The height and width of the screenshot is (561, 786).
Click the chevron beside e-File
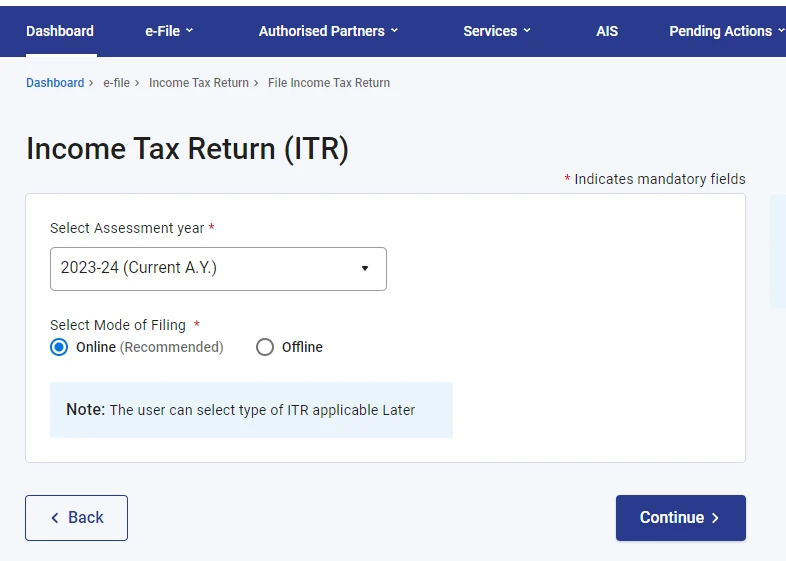point(190,31)
